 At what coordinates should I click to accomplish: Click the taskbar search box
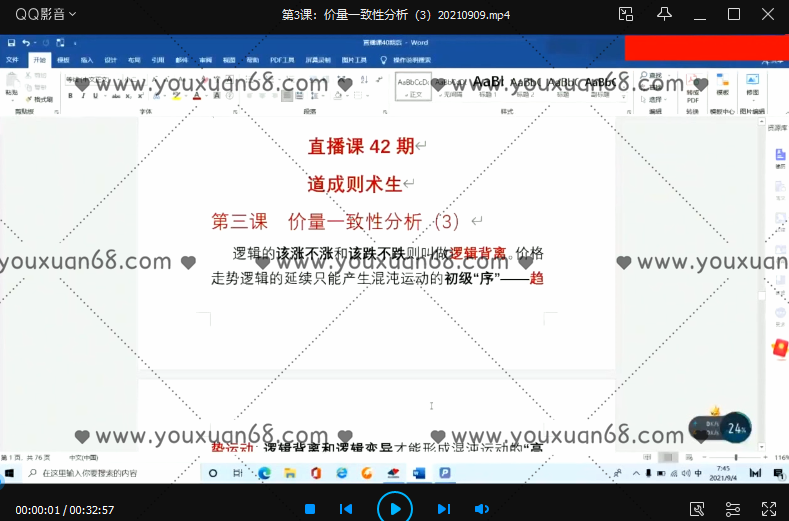point(112,473)
